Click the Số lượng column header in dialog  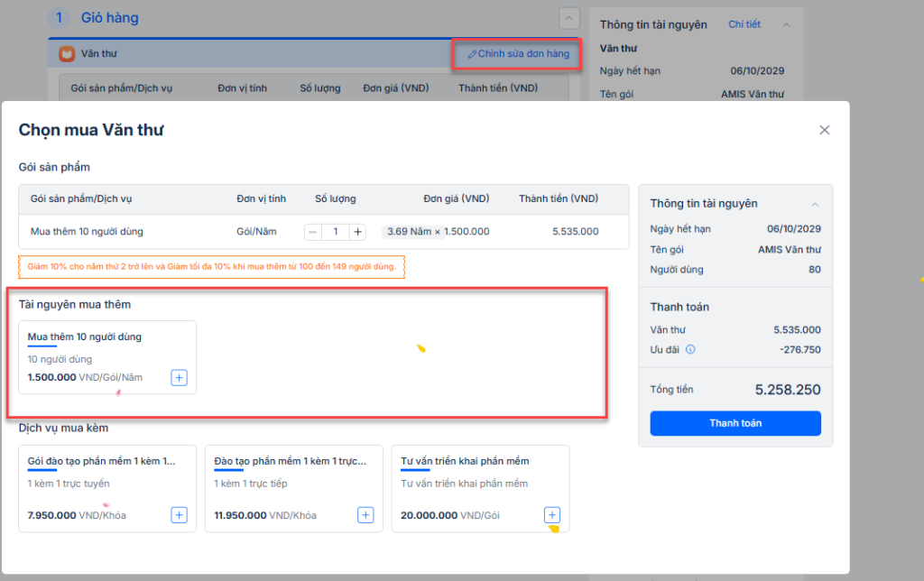[x=336, y=198]
